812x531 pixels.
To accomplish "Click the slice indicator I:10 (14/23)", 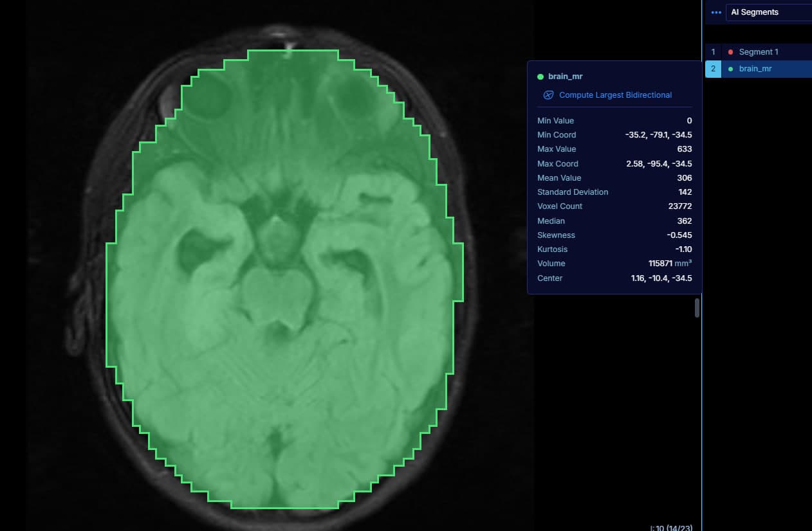I will pos(671,528).
